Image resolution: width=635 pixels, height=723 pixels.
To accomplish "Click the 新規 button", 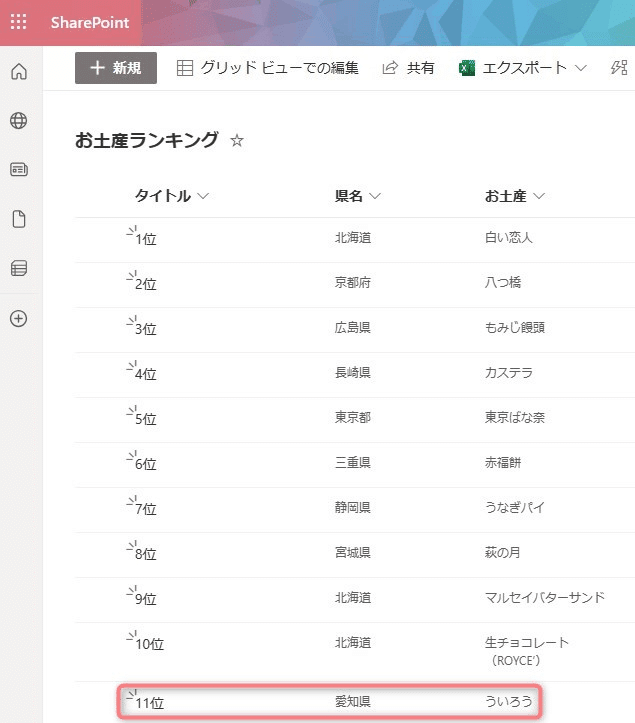I will (x=116, y=68).
